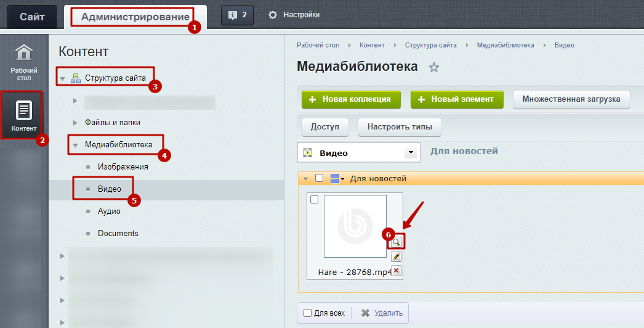644x328 pixels.
Task: Open the Hare video thumbnail preview
Action: (x=355, y=226)
